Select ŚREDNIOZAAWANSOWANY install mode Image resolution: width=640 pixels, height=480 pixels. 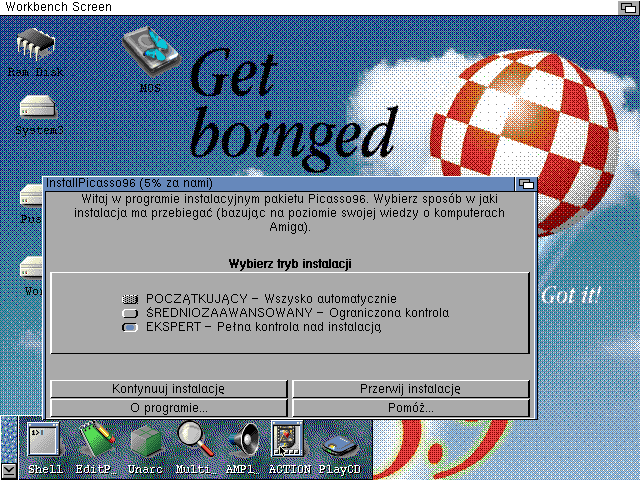point(130,313)
